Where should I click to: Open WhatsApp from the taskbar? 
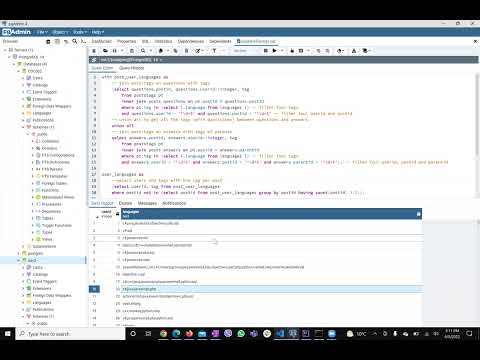click(x=241, y=333)
